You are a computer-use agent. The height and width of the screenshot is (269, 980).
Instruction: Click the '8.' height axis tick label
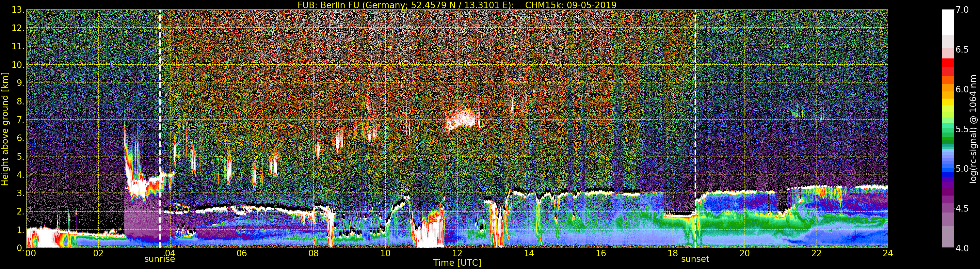tap(21, 102)
